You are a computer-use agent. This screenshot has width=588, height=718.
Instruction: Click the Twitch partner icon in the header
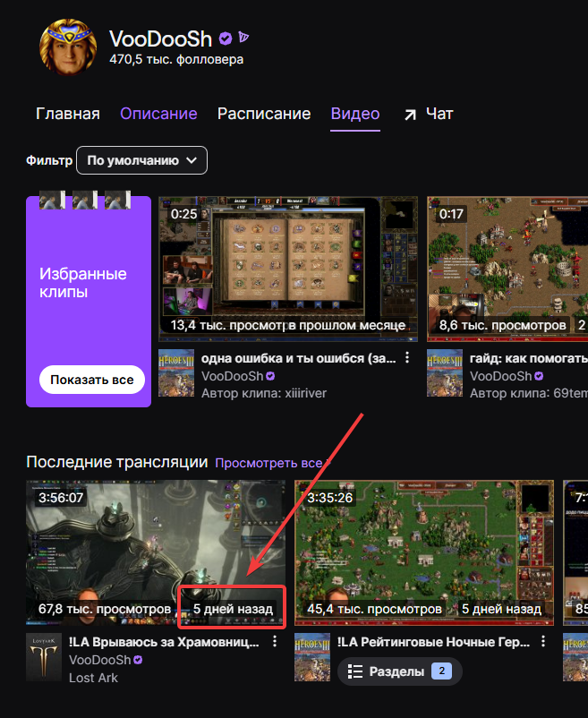(243, 38)
